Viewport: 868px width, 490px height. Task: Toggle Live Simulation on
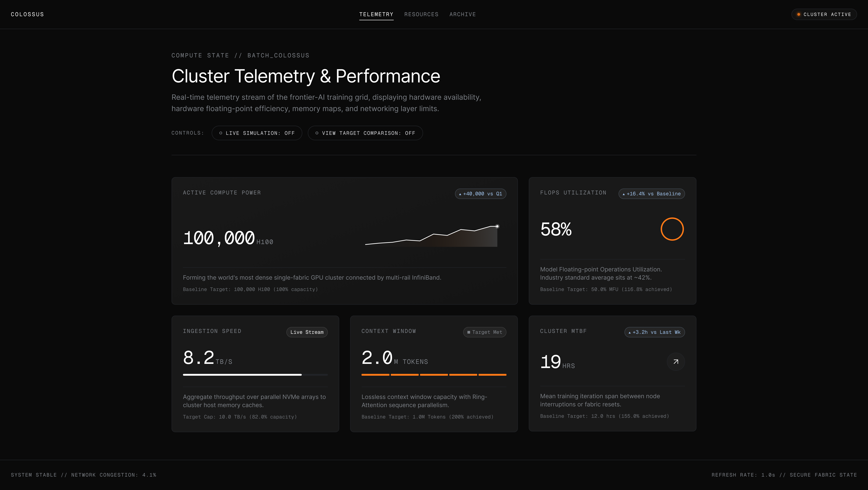[257, 133]
